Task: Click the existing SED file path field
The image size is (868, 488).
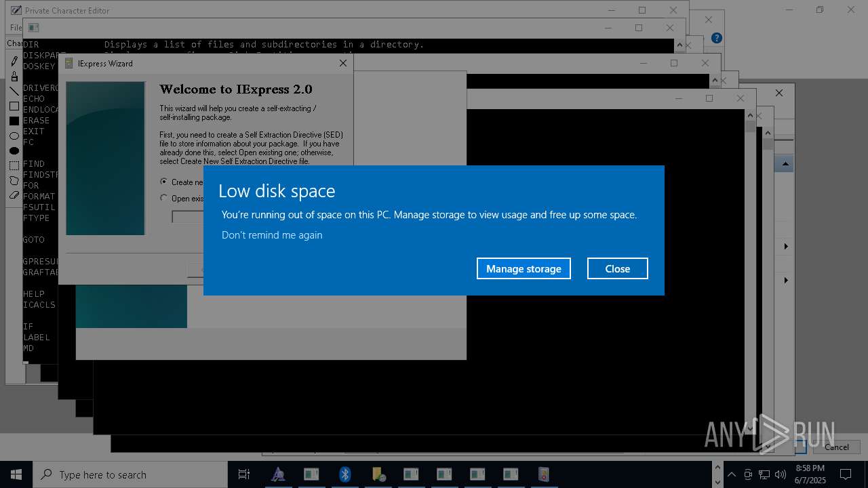Action: click(188, 217)
